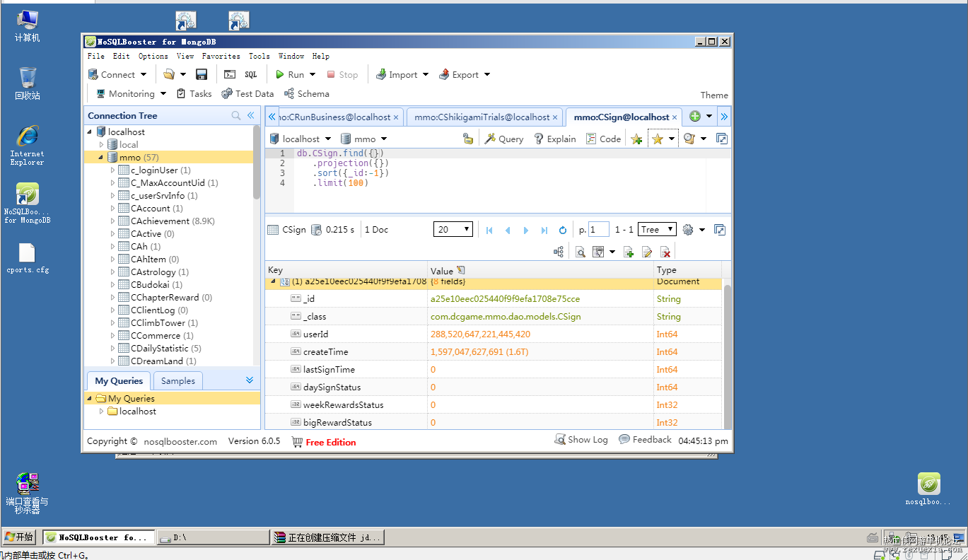Click the Code button
968x560 pixels.
(x=603, y=139)
